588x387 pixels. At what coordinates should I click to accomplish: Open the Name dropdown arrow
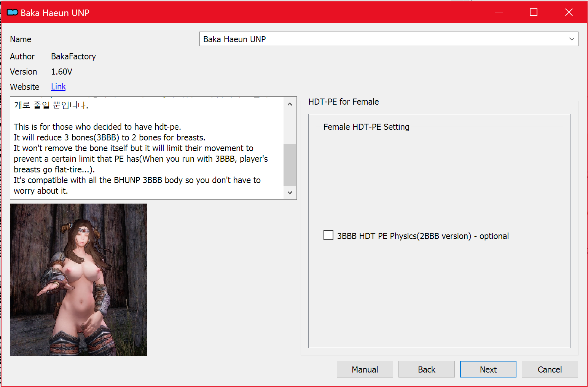(571, 39)
